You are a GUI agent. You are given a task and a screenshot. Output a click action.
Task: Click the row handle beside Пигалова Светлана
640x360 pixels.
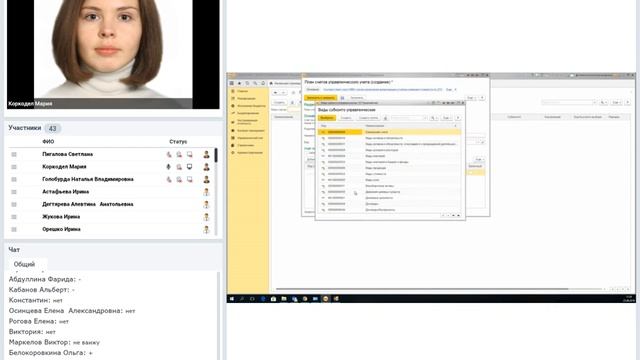point(14,154)
